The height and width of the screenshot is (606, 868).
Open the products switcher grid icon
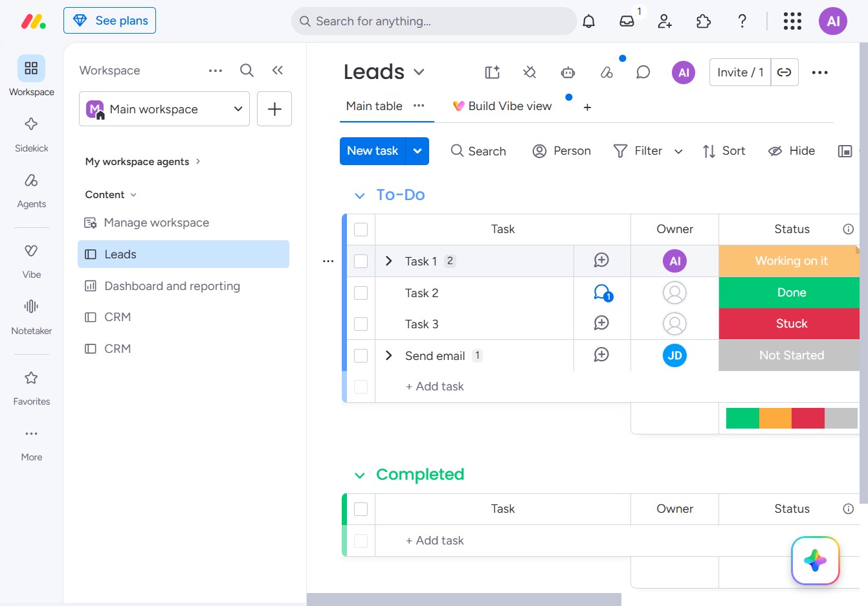point(792,21)
